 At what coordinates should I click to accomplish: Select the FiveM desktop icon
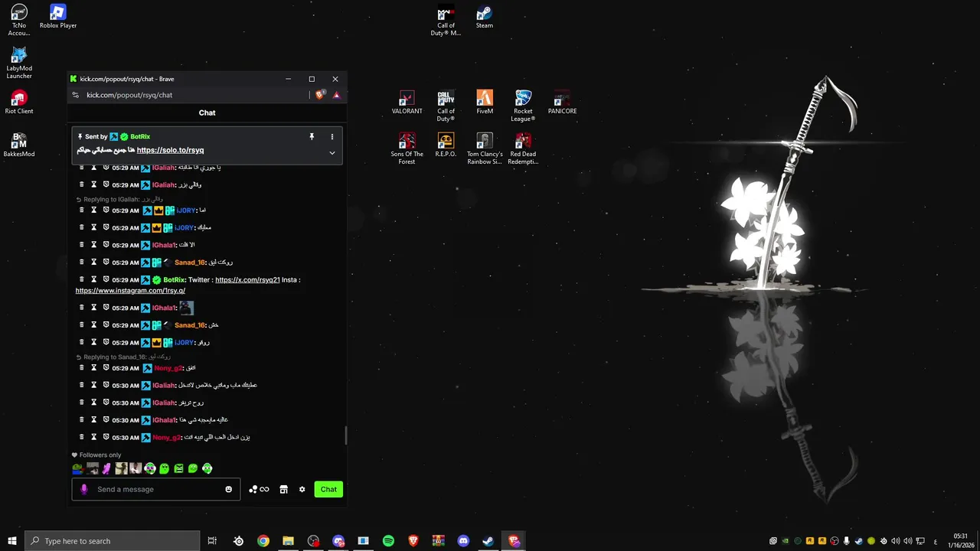point(485,103)
